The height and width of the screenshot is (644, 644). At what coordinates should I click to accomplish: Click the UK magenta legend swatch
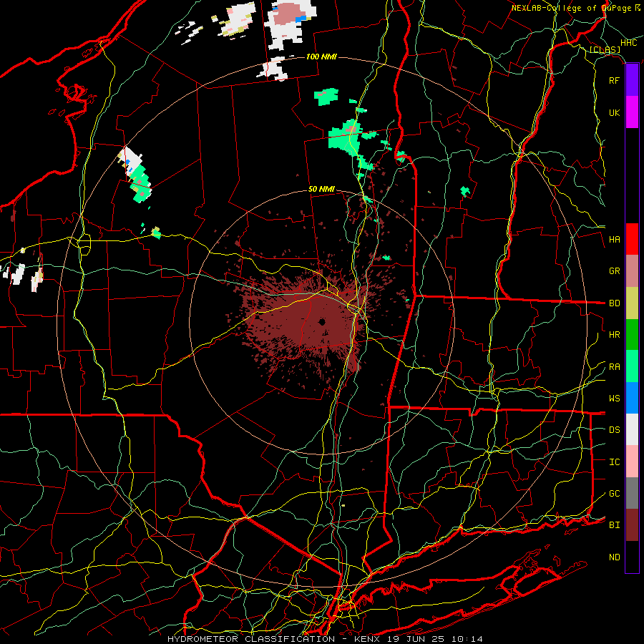[632, 112]
